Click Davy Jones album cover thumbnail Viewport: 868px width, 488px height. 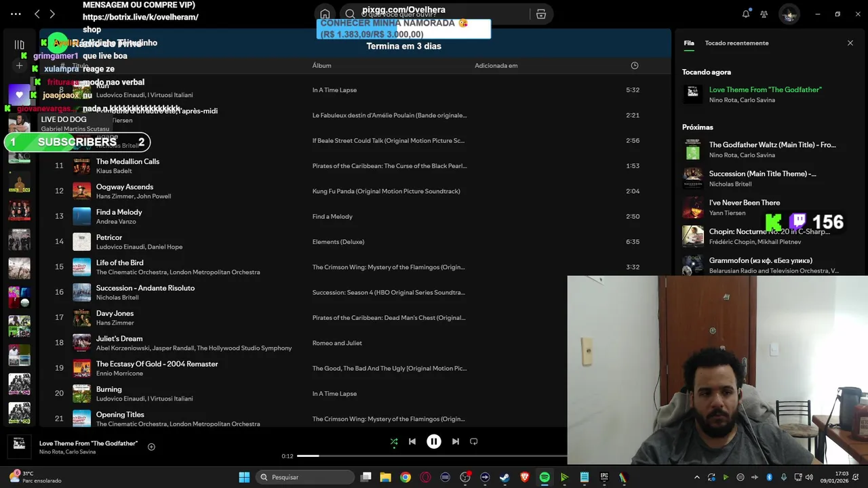(x=81, y=318)
